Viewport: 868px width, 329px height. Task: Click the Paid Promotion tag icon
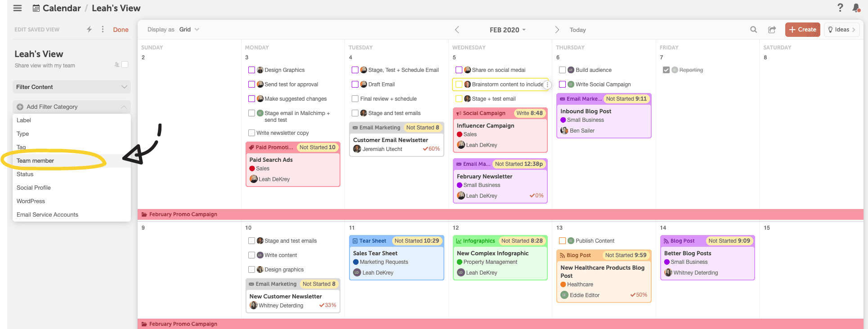click(252, 147)
